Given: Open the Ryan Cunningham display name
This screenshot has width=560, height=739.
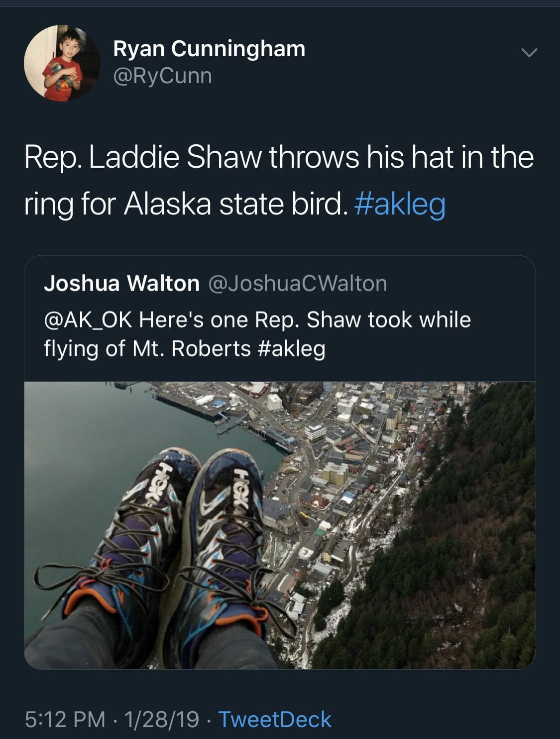Looking at the screenshot, I should (209, 49).
